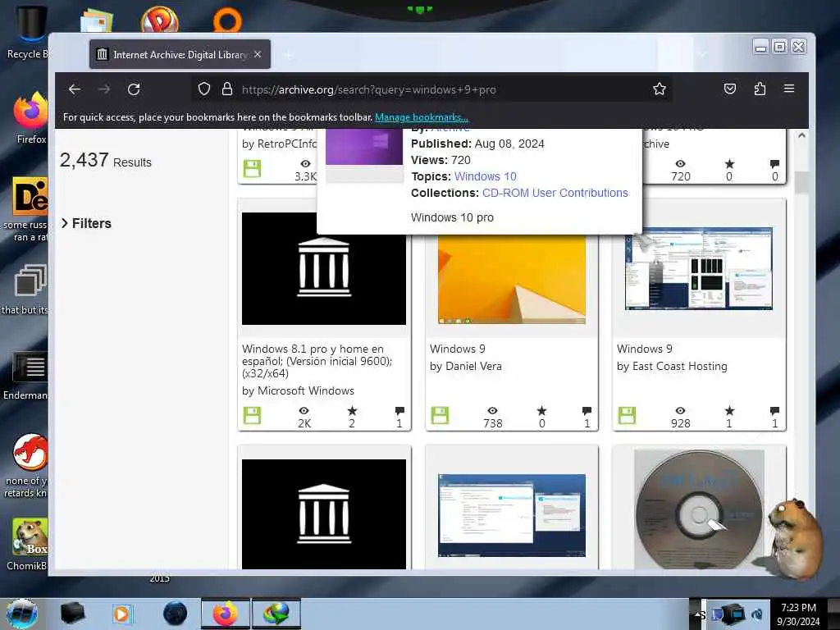The height and width of the screenshot is (630, 840).
Task: Open the Start orb on the taskbar
Action: 22,614
